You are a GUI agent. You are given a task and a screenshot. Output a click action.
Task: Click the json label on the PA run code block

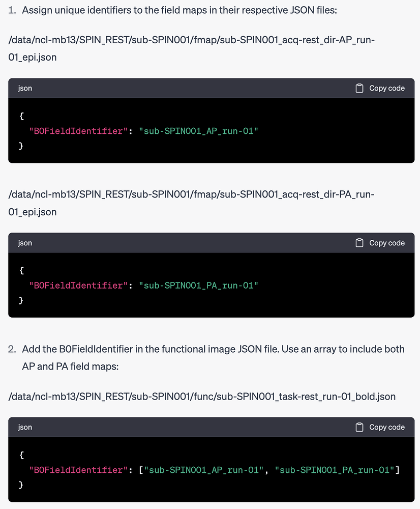24,243
